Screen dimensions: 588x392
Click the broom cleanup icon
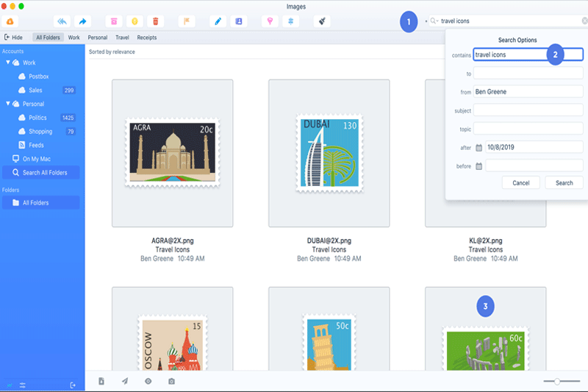[320, 21]
